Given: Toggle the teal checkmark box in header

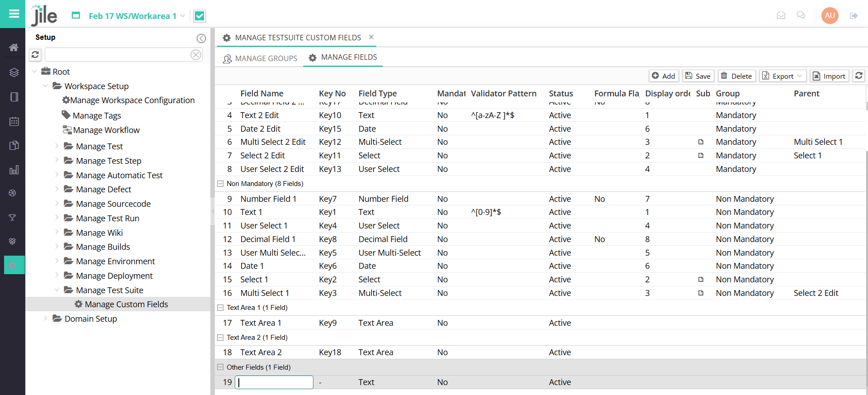Looking at the screenshot, I should [x=199, y=16].
